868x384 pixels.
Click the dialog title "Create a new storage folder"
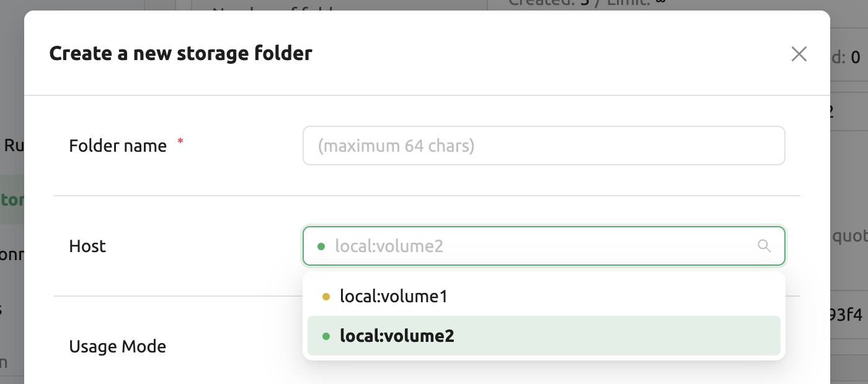pos(180,53)
